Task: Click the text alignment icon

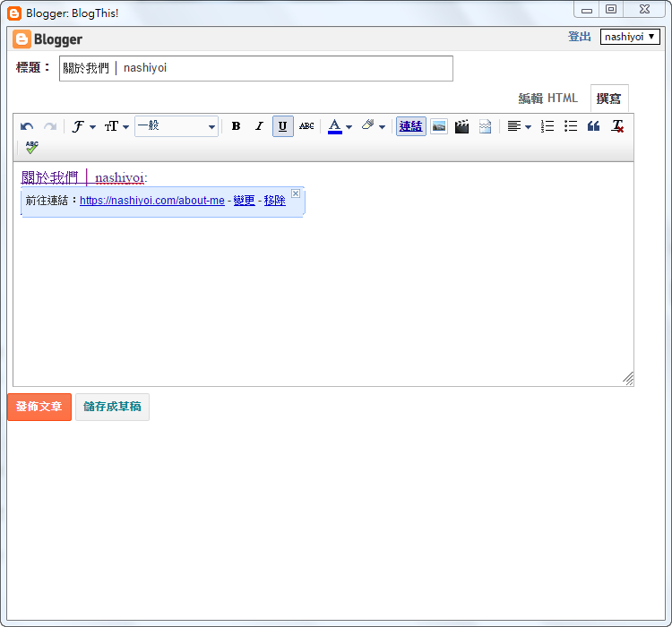Action: tap(514, 126)
